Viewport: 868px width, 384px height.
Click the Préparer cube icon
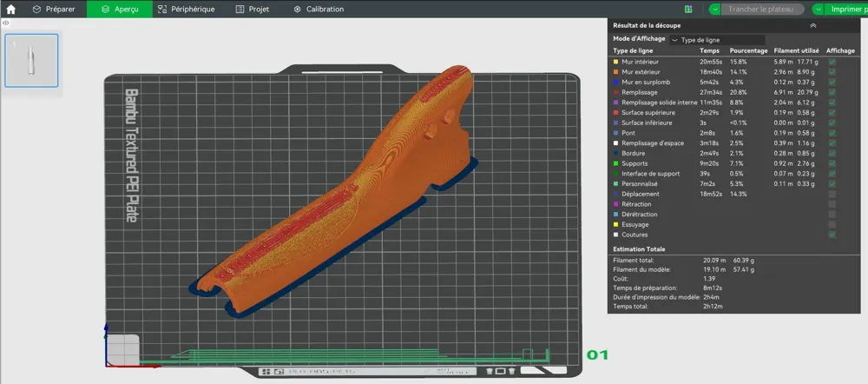37,10
